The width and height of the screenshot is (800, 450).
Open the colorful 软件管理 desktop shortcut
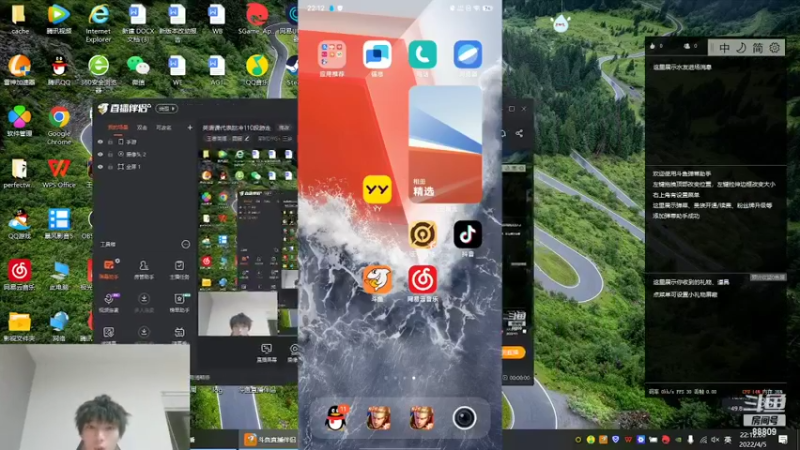tap(19, 121)
